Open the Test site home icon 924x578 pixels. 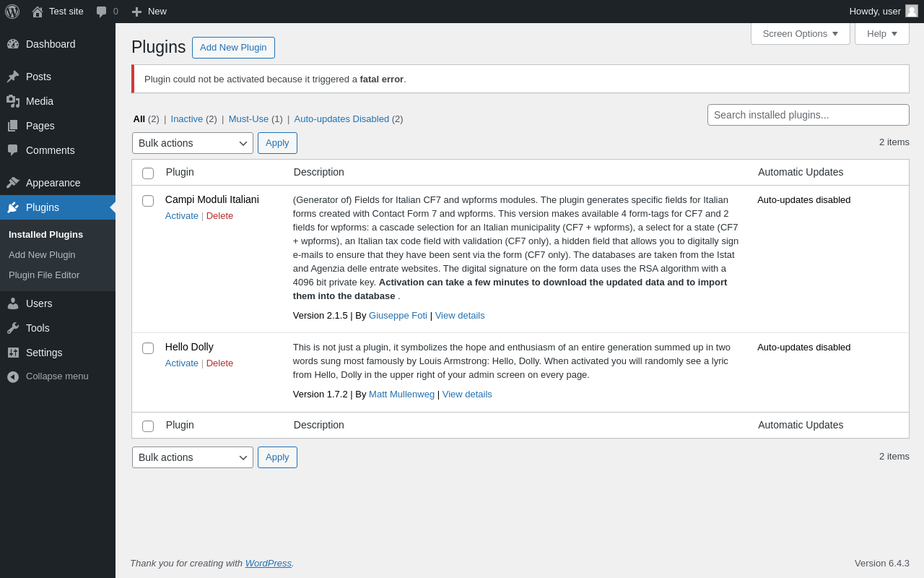point(38,12)
